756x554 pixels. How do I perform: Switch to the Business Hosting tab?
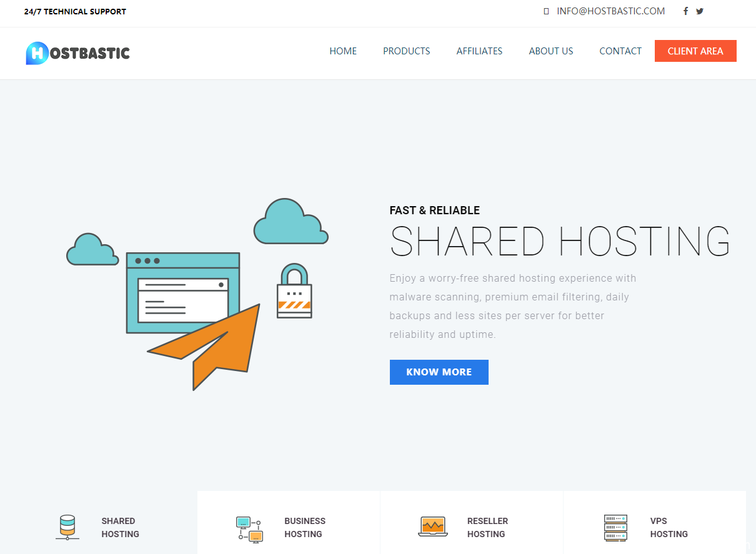tap(304, 527)
